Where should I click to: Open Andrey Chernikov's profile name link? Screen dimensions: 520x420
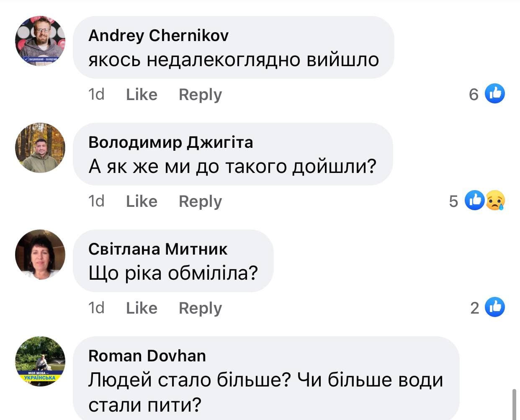(158, 35)
